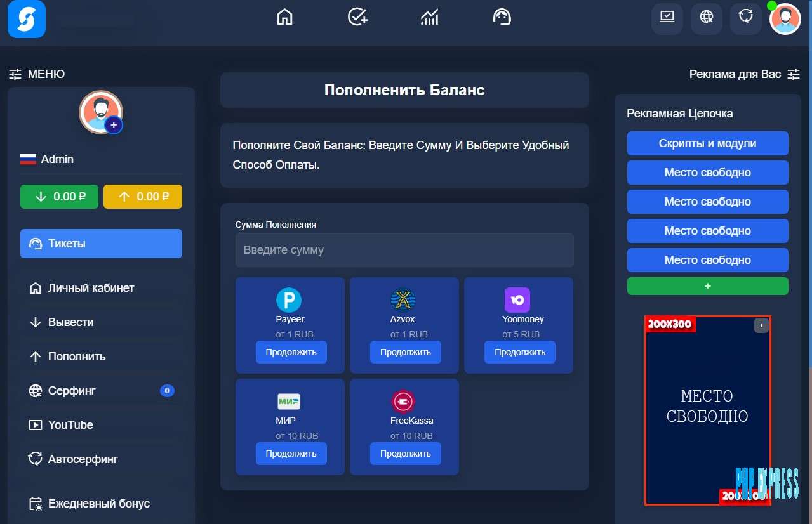Open Ежедневный бонус menu item
Screen dimensions: 812x524
pos(101,504)
